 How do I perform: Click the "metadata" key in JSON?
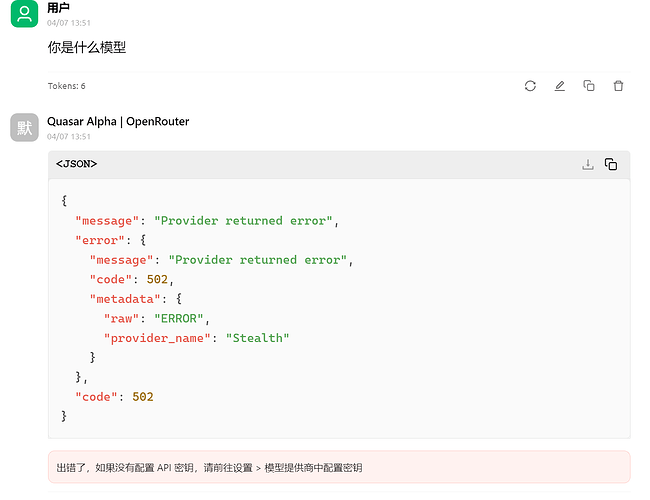point(125,299)
